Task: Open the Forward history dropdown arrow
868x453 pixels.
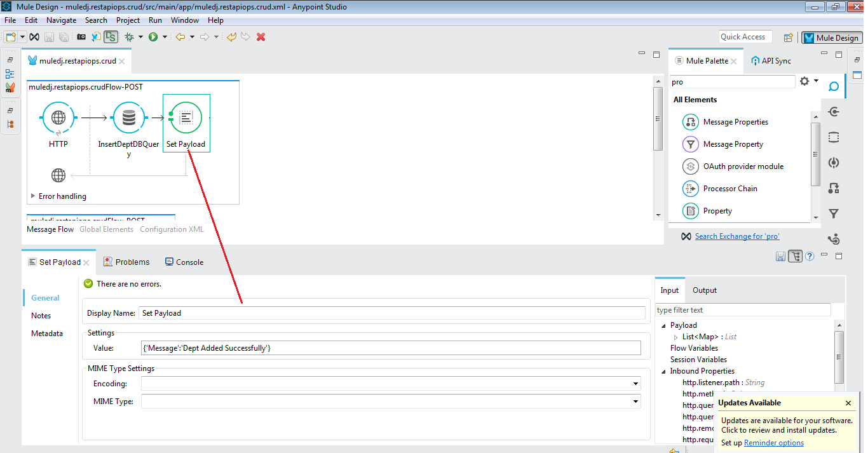Action: 216,37
